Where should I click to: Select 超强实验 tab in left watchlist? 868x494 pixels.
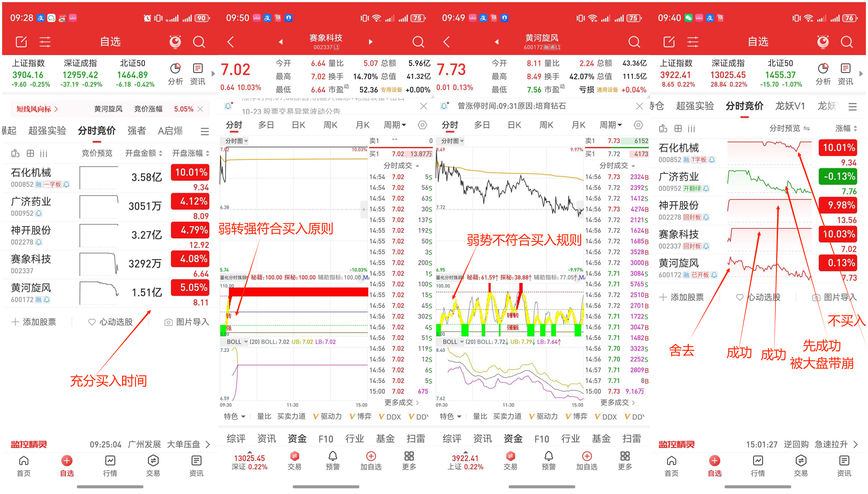pos(47,131)
